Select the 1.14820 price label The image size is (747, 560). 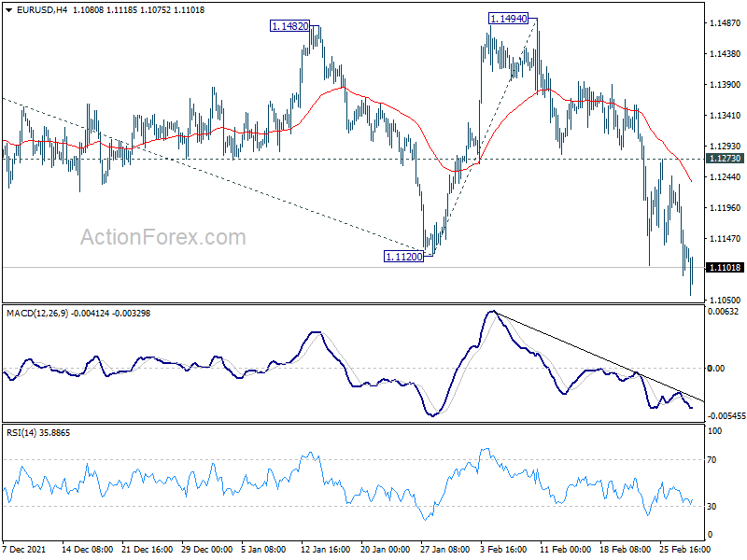pyautogui.click(x=289, y=26)
